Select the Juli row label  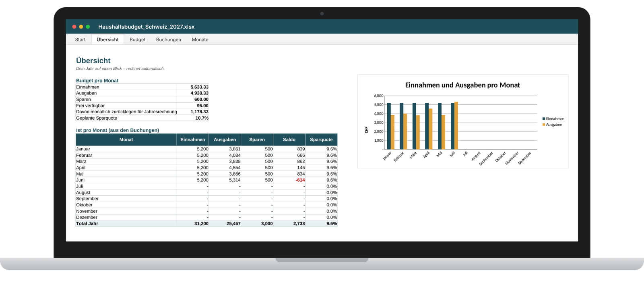tap(80, 186)
